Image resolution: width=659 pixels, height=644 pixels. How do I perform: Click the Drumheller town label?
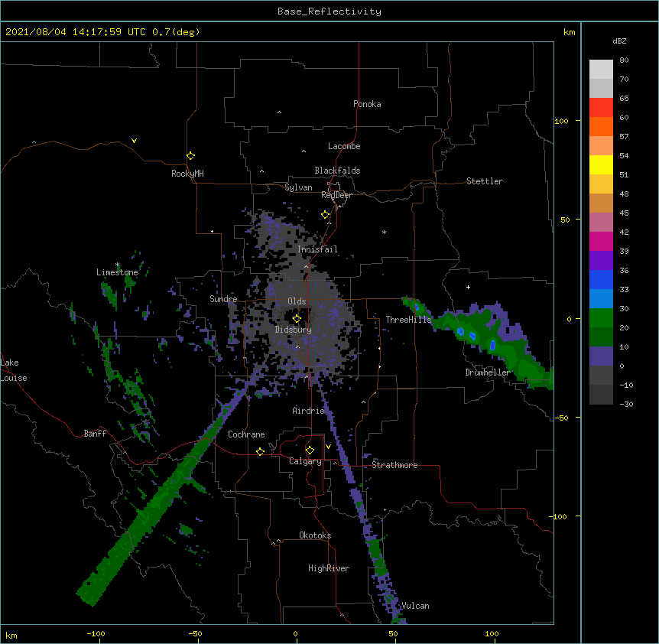[488, 372]
